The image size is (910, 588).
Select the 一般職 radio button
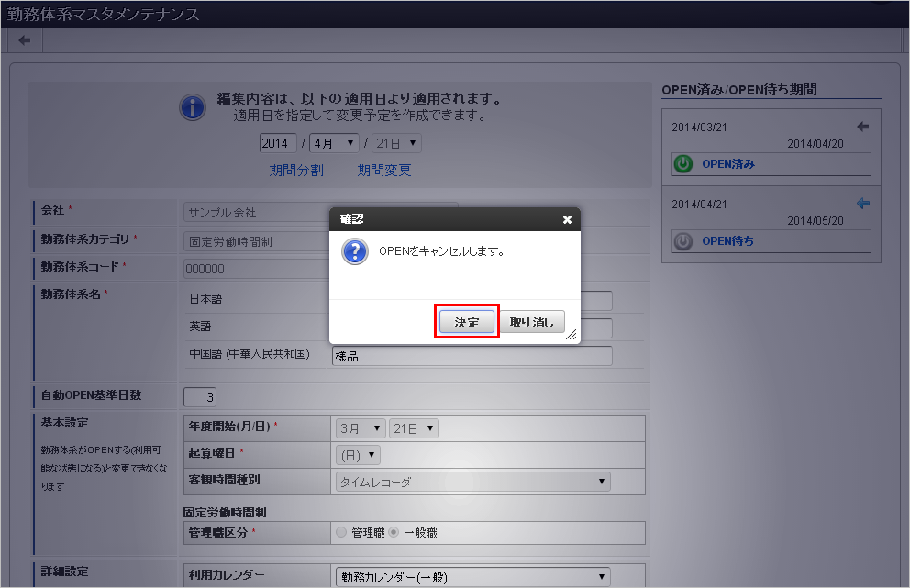(x=394, y=532)
